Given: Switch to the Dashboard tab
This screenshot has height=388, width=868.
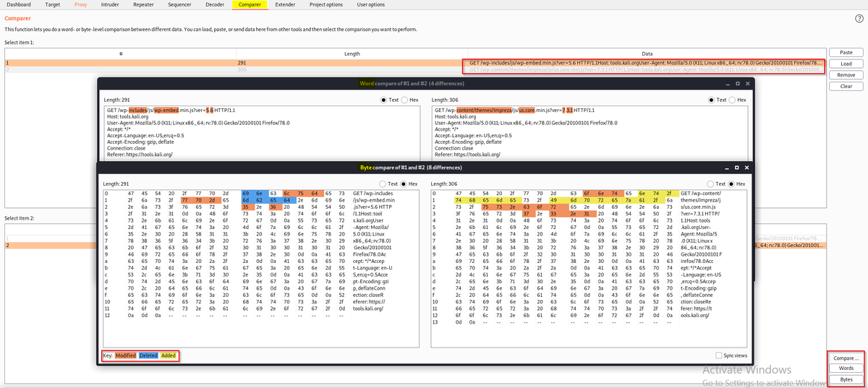Looking at the screenshot, I should tap(19, 4).
